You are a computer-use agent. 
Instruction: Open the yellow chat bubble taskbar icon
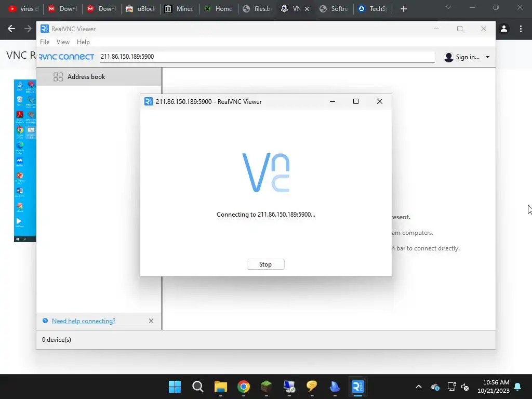pos(312,387)
